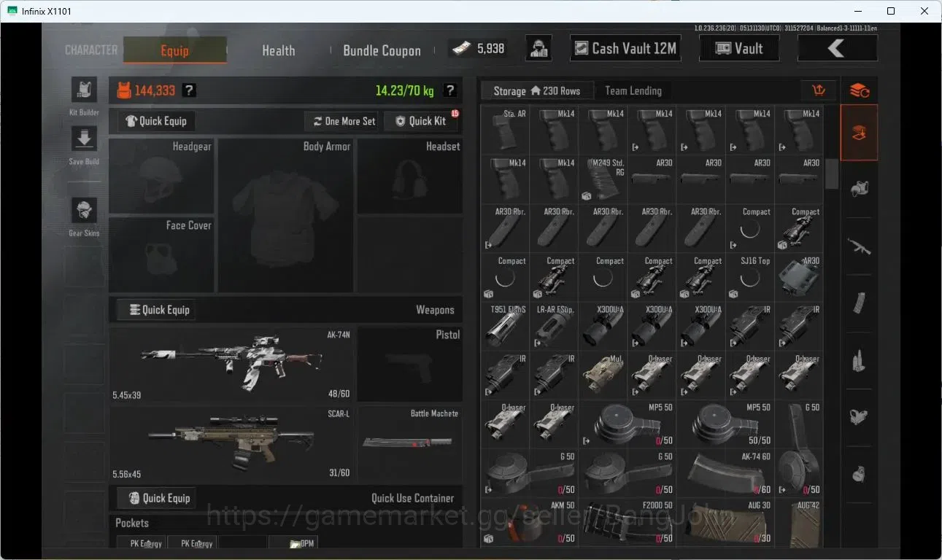
Task: Select the first PK Energy pocket item
Action: [142, 542]
